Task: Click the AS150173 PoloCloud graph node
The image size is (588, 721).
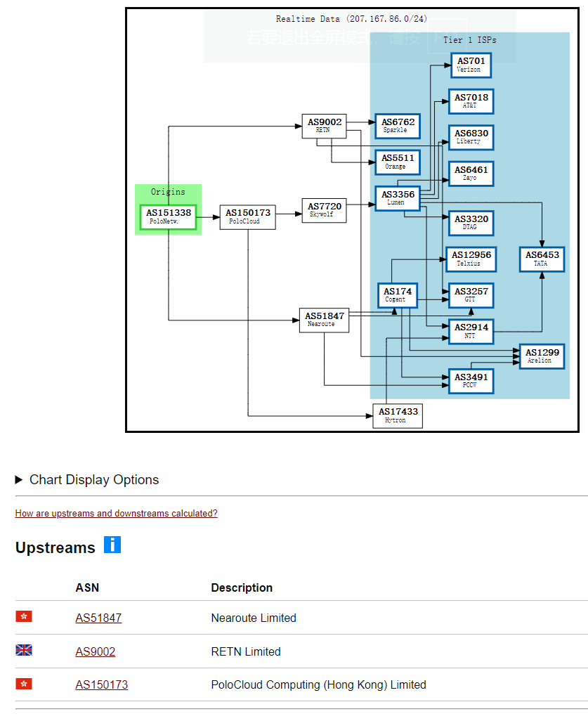Action: [x=248, y=217]
